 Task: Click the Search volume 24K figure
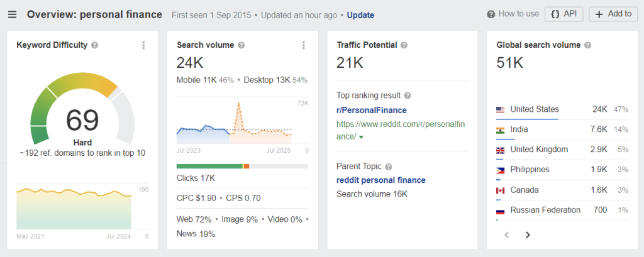[190, 63]
